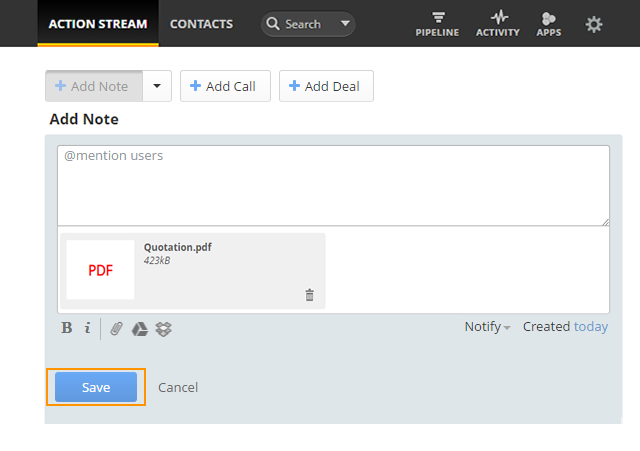Change created date via today link
The image size is (640, 451).
point(591,327)
